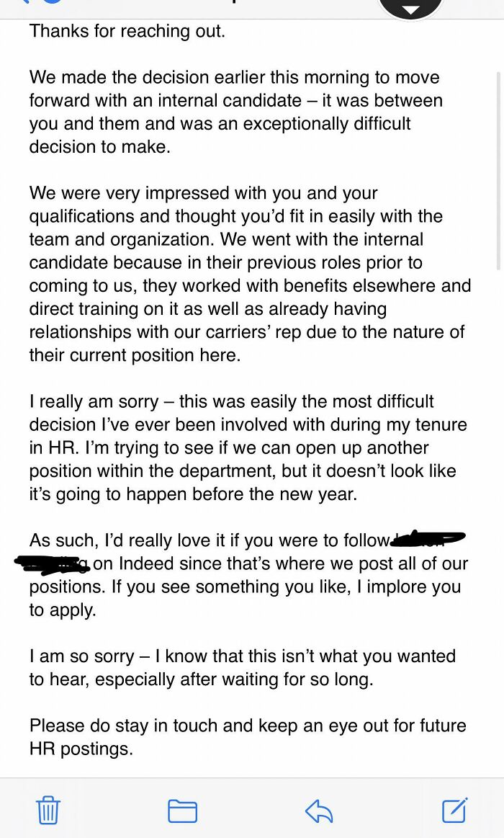
Task: Compose a new message with pencil icon
Action: click(456, 810)
